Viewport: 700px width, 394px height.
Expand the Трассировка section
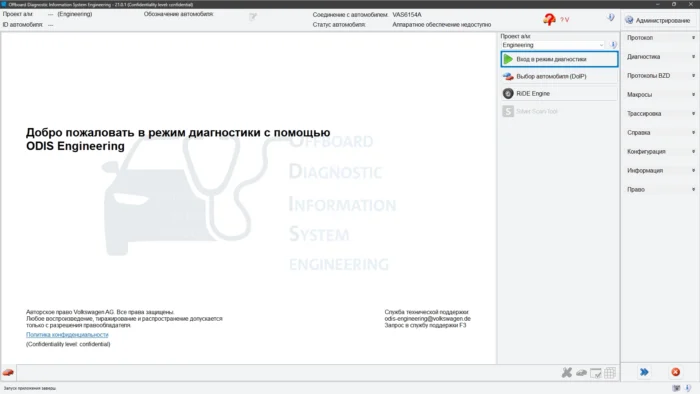pyautogui.click(x=660, y=114)
